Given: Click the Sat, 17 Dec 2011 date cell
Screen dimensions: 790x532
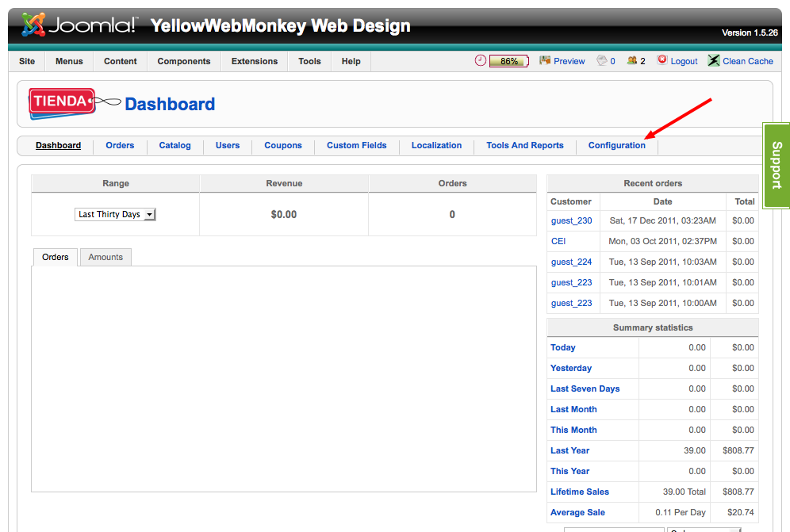Looking at the screenshot, I should (662, 220).
